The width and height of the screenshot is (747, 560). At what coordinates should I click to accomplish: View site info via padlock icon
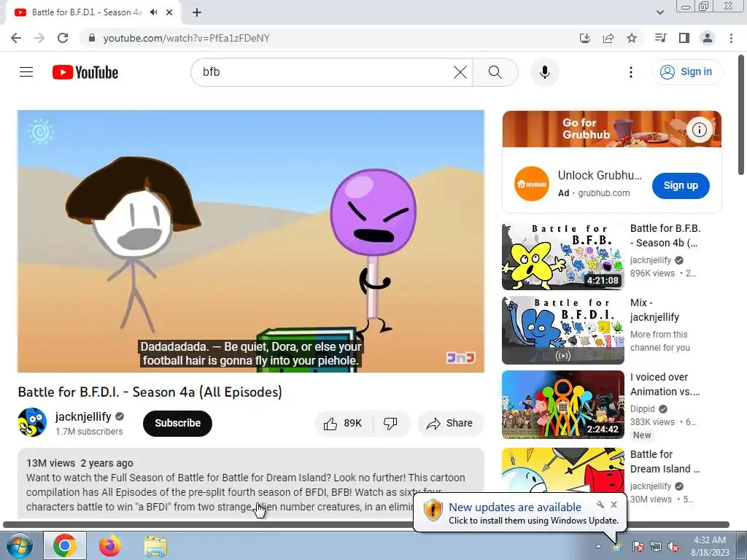point(92,38)
